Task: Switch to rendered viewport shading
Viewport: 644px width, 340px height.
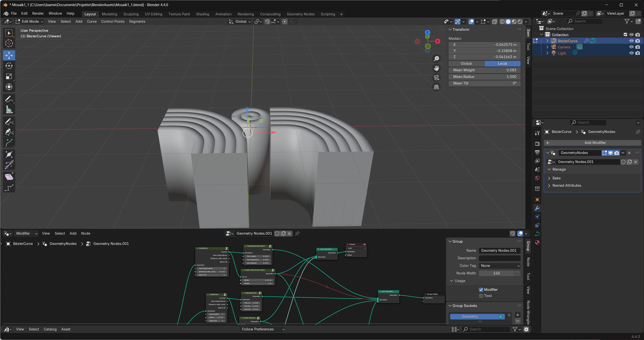Action: 520,22
